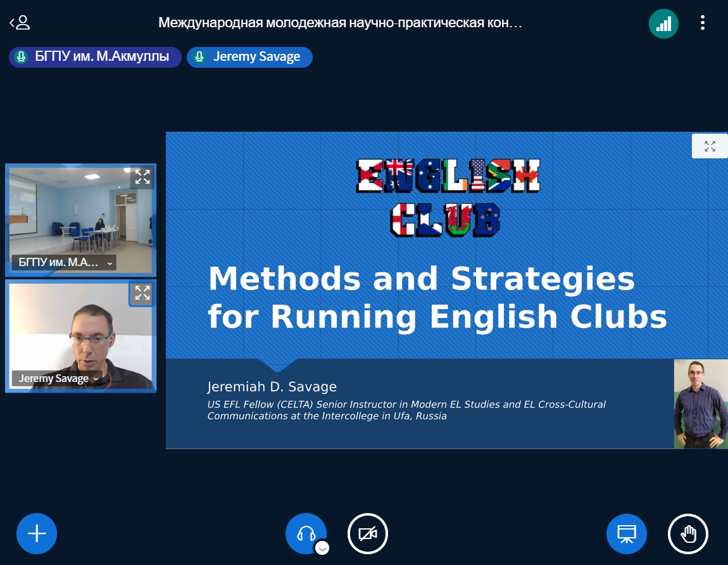Image resolution: width=728 pixels, height=565 pixels.
Task: Click the meeting title in the header
Action: click(340, 23)
